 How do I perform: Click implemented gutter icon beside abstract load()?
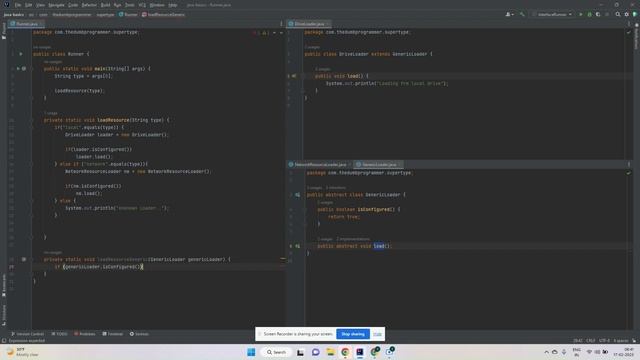pyautogui.click(x=298, y=246)
